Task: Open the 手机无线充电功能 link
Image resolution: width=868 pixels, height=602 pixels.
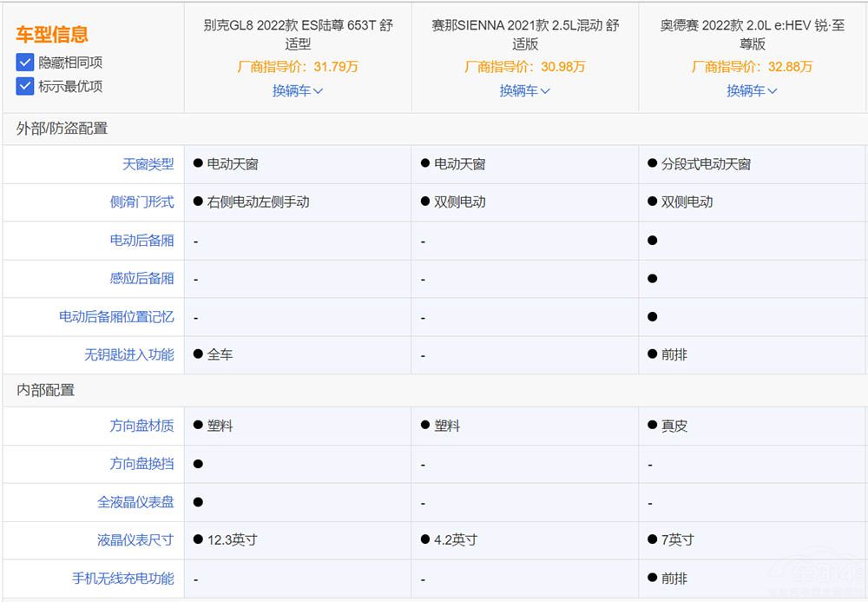Action: coord(122,579)
